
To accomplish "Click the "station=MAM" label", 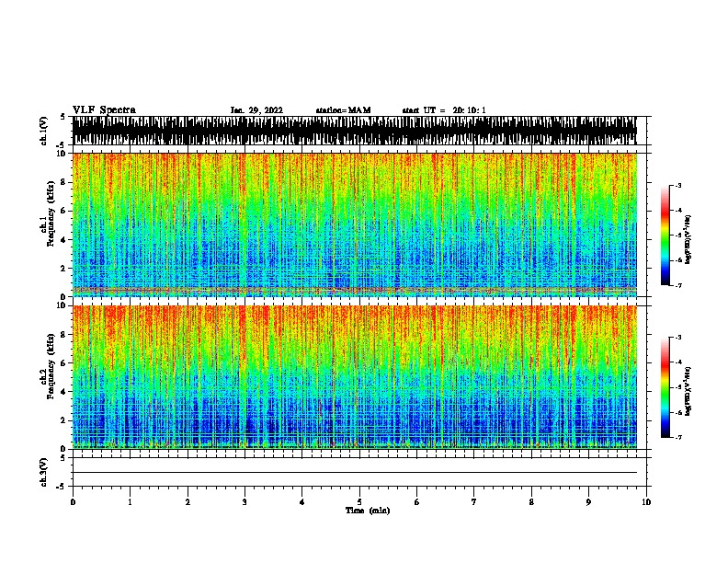I will pos(343,110).
